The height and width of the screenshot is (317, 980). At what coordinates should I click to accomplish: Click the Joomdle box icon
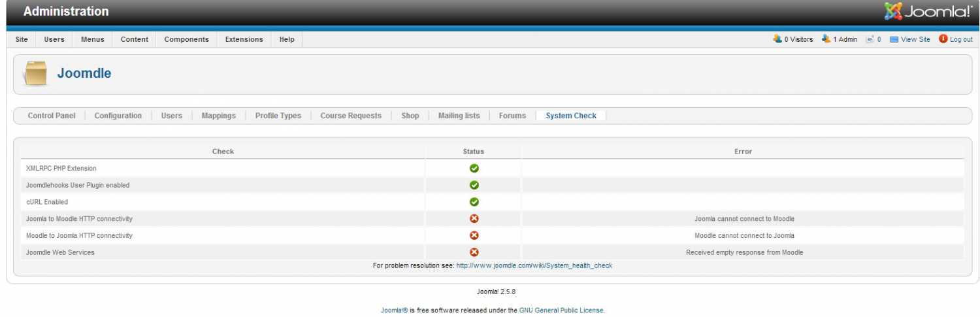[36, 74]
